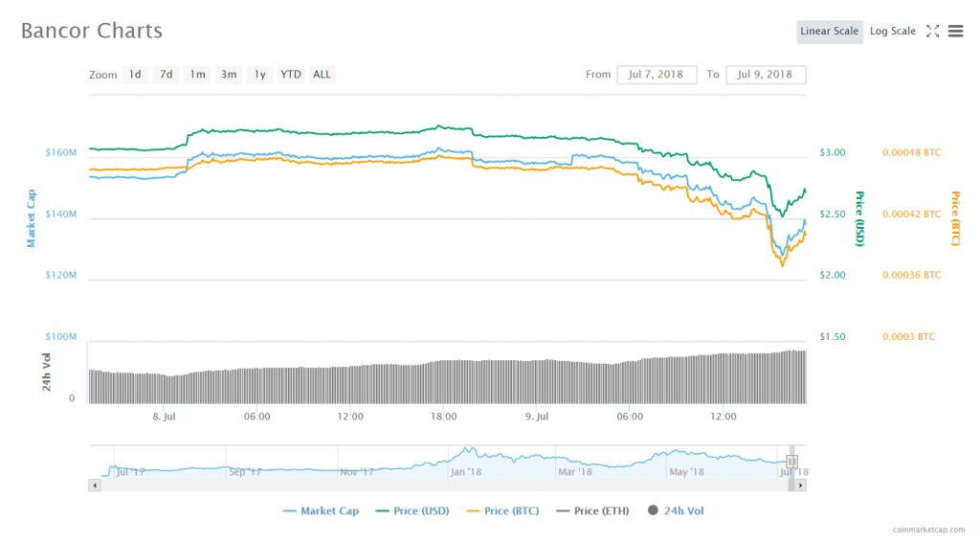This screenshot has height=543, width=980.
Task: Click the navigator range handle
Action: pyautogui.click(x=791, y=462)
